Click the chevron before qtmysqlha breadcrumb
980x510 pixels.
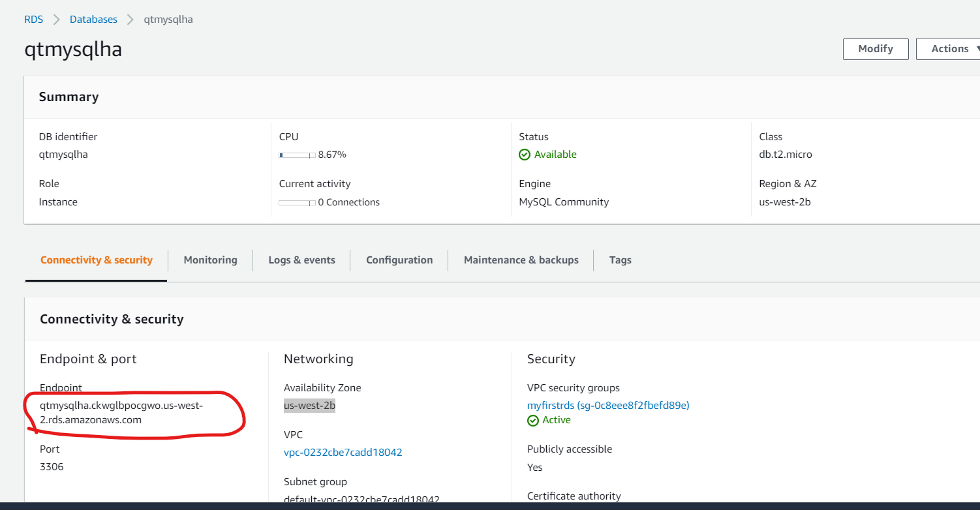point(130,19)
